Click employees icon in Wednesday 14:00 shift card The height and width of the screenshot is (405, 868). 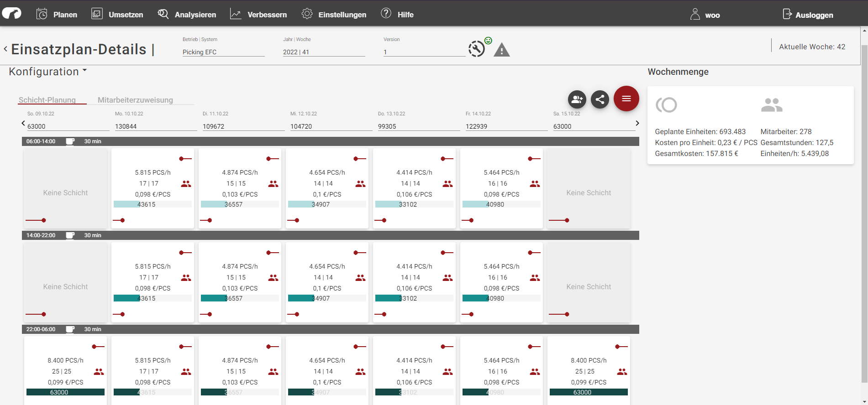360,278
